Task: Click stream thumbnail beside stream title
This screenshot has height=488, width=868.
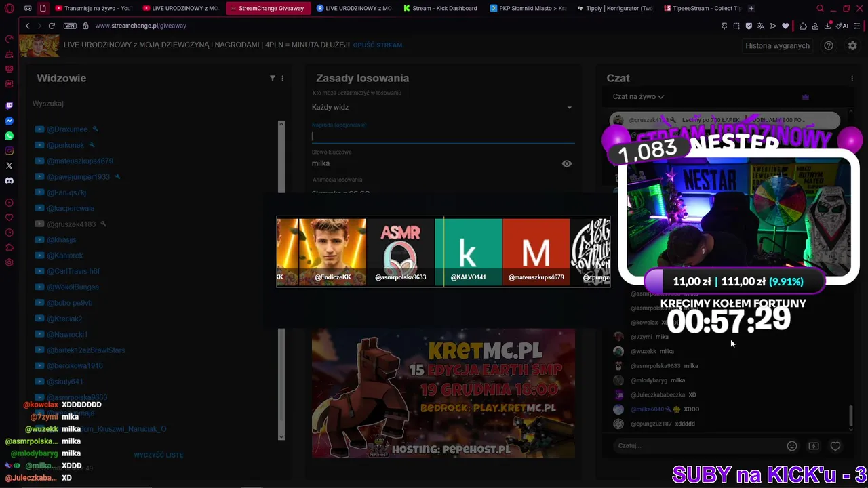Action: [x=39, y=45]
